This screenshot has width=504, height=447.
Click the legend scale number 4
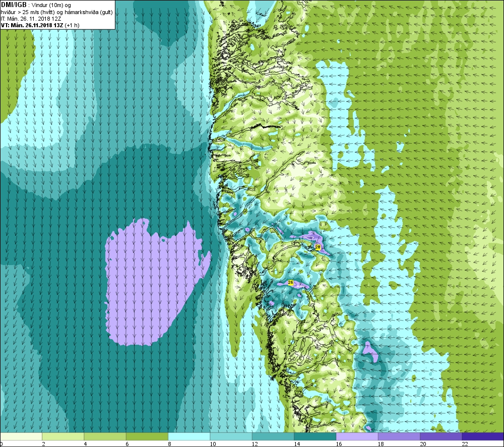[86, 444]
